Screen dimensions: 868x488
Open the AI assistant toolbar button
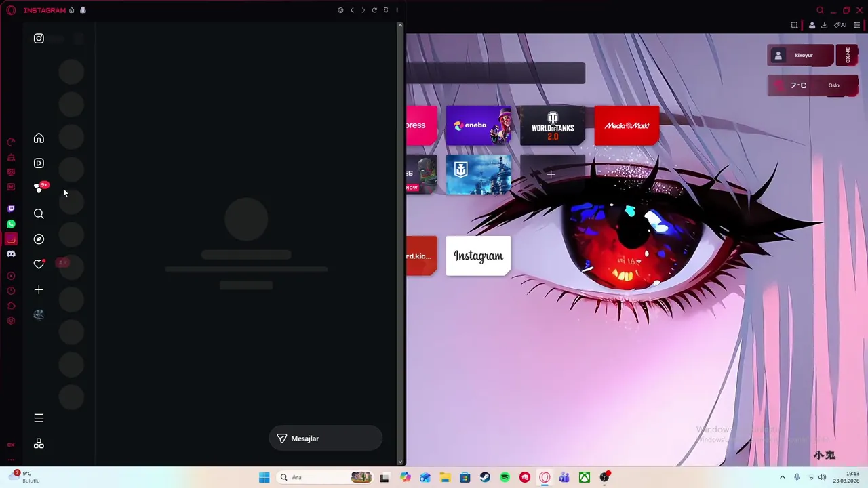(840, 25)
